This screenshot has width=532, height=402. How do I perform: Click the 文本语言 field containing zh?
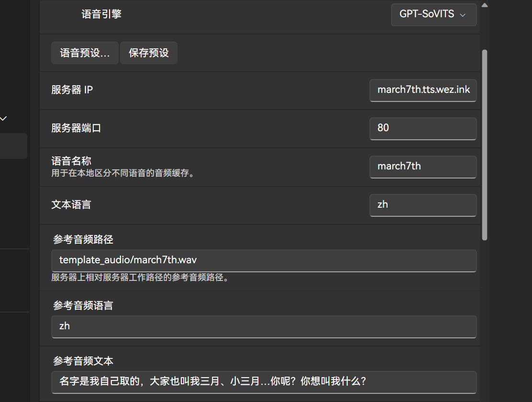click(x=422, y=205)
